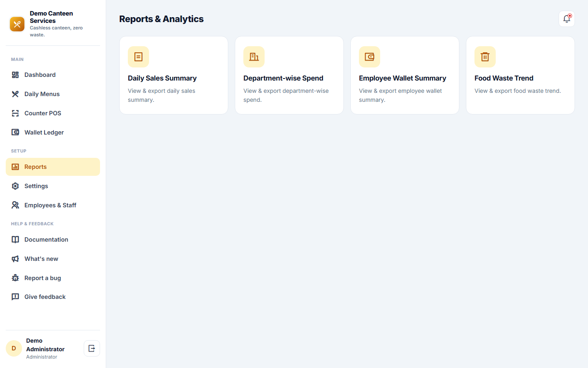Open the Department-wise Spend title
588x368 pixels.
click(x=283, y=78)
